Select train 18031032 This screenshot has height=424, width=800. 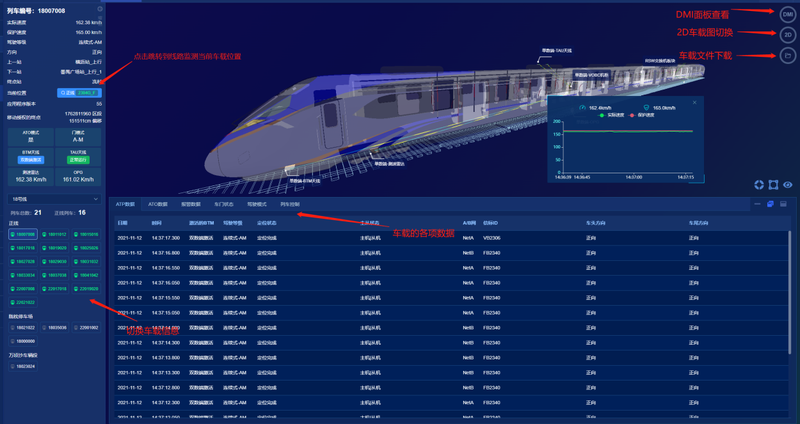pos(86,261)
